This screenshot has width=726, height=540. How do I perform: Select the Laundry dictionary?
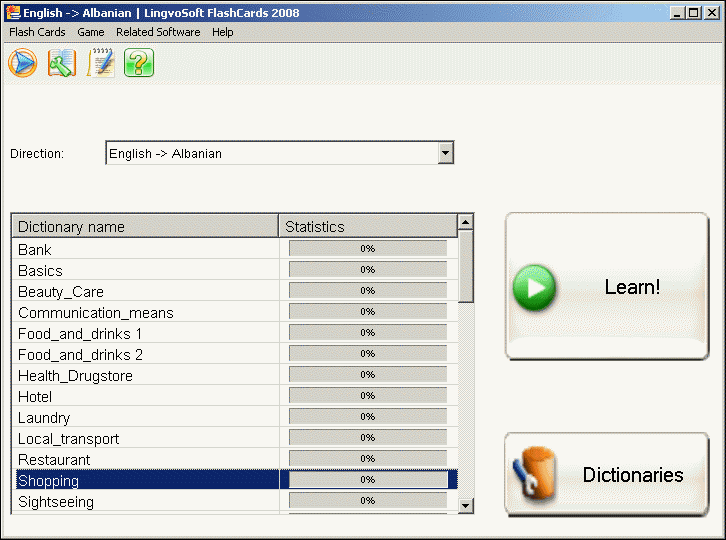(x=235, y=417)
